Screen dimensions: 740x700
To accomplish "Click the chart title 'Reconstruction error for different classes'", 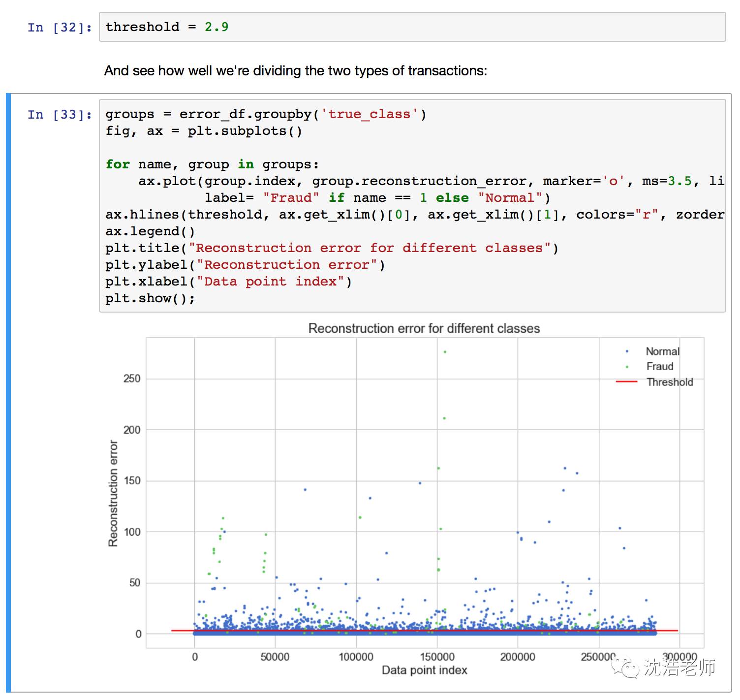I will [x=424, y=328].
